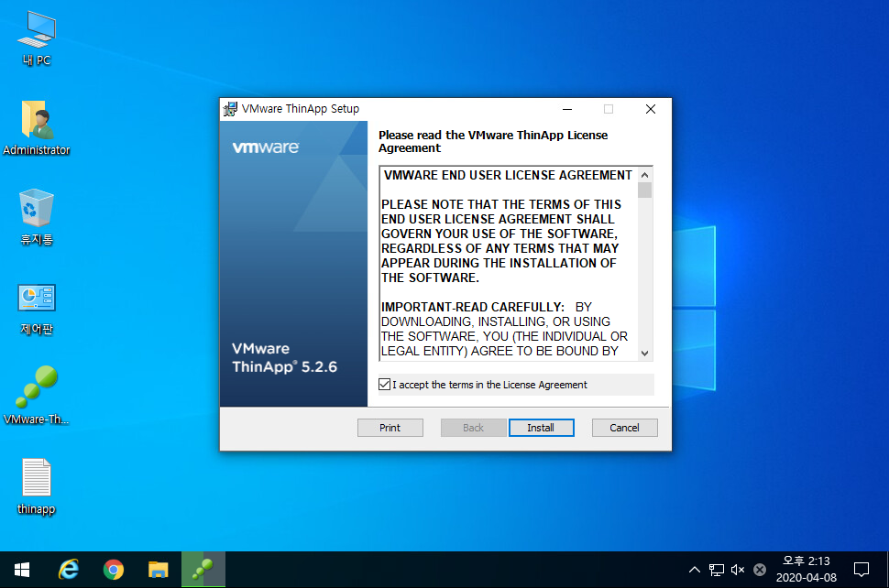Click the Install button
The image size is (889, 588).
point(541,428)
